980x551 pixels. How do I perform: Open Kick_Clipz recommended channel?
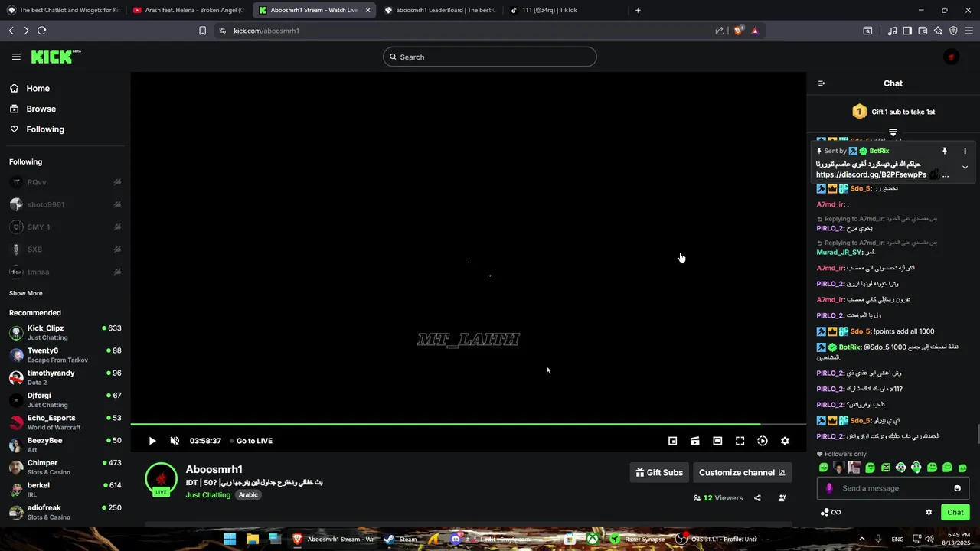click(65, 332)
